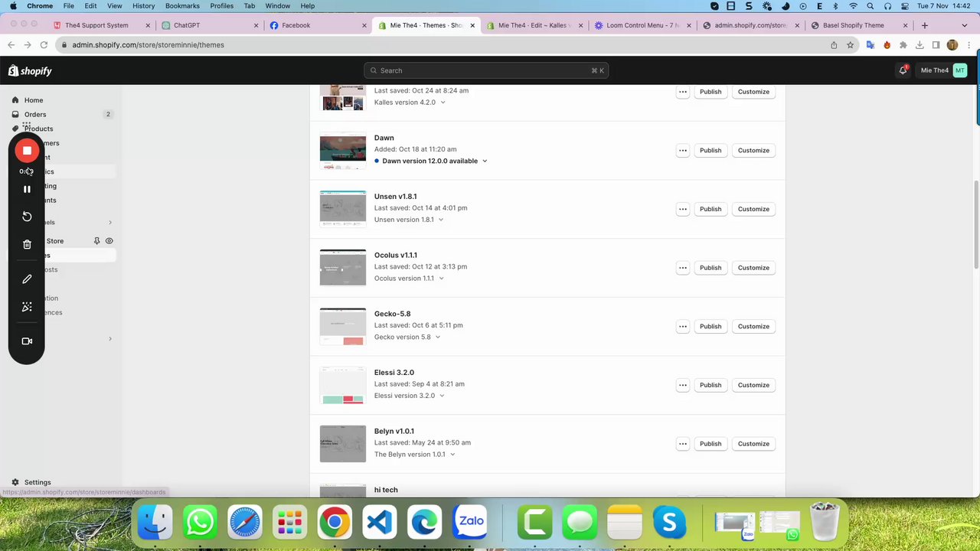The width and height of the screenshot is (980, 551).
Task: Reload the current page
Action: (44, 45)
